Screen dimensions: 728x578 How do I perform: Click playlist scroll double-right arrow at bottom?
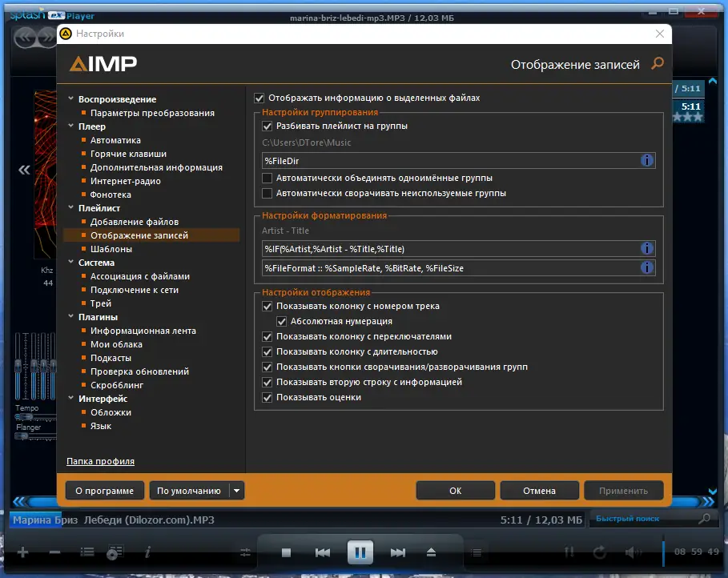[709, 501]
